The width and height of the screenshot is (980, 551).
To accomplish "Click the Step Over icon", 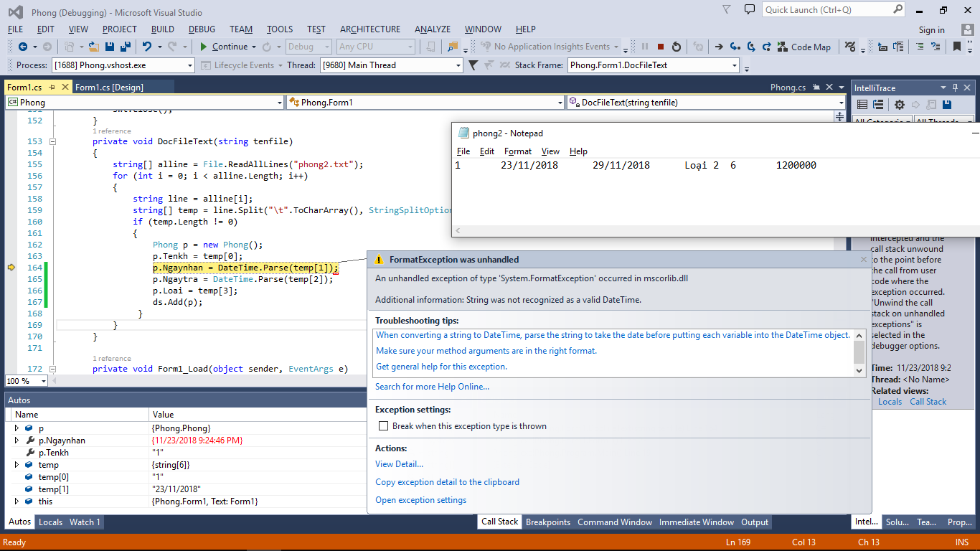I will tap(750, 47).
